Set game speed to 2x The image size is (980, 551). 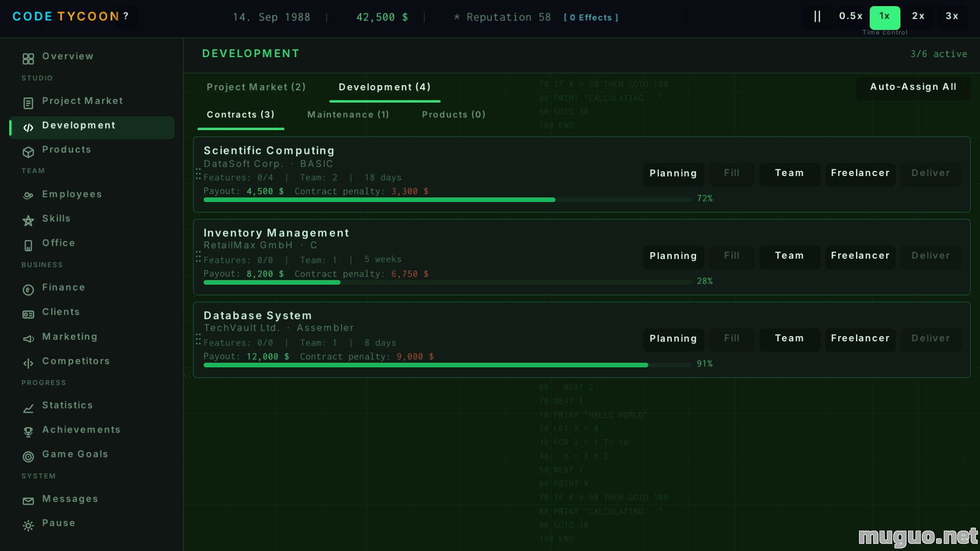918,16
